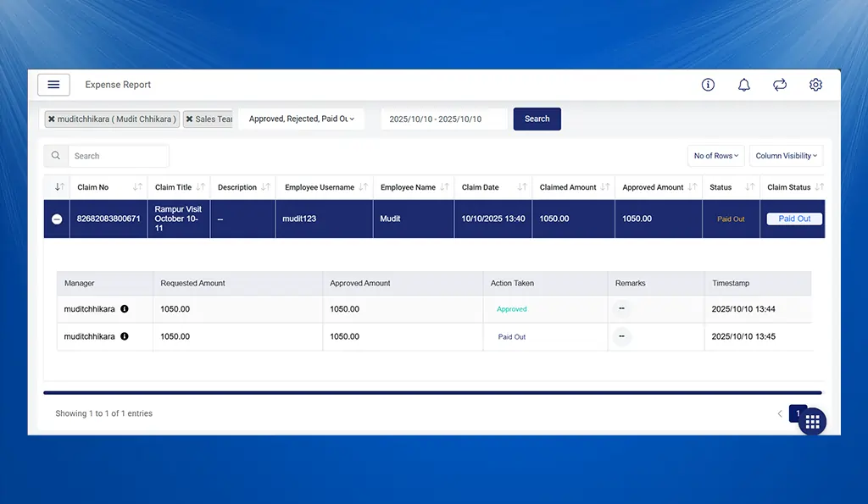This screenshot has width=868, height=504.
Task: Remove the Sales Team filter chip
Action: click(x=190, y=119)
